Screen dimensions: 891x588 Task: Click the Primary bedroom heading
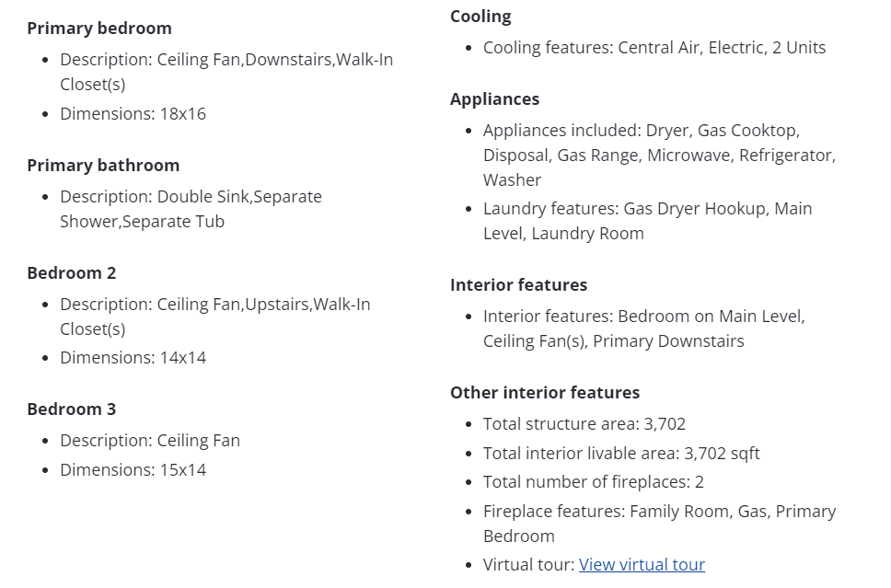pyautogui.click(x=99, y=29)
